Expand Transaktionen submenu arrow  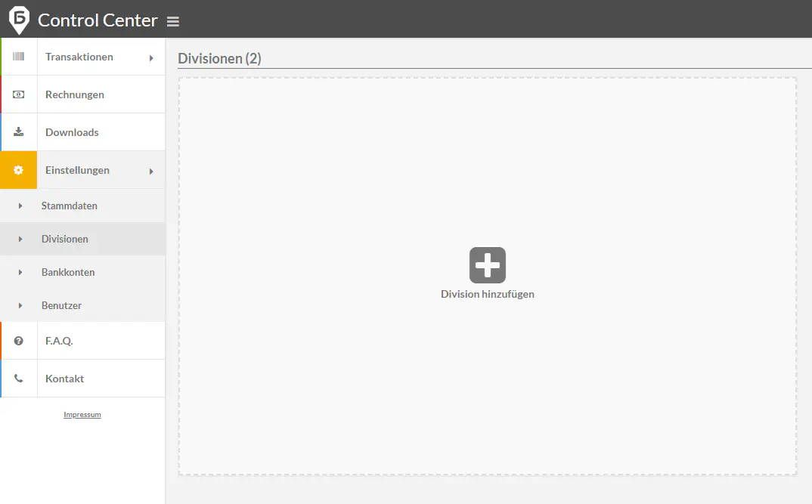[151, 57]
